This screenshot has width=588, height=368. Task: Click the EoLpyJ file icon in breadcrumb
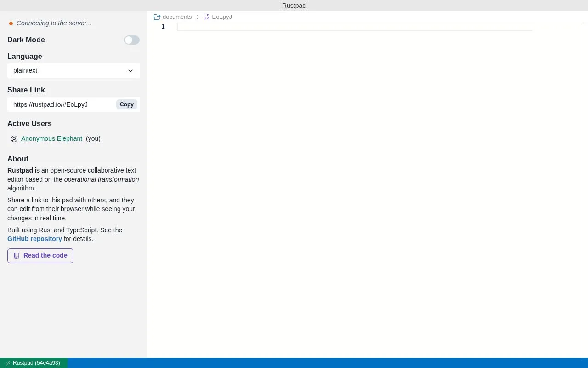pos(207,17)
